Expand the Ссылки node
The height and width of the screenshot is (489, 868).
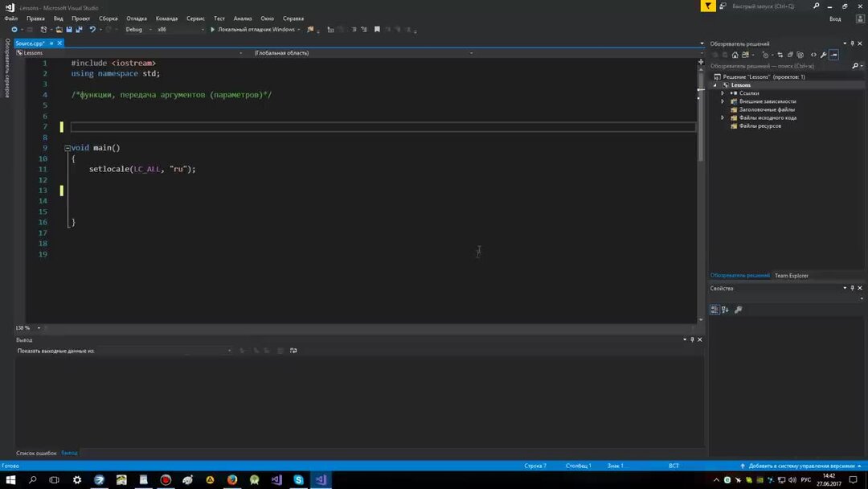pos(723,93)
